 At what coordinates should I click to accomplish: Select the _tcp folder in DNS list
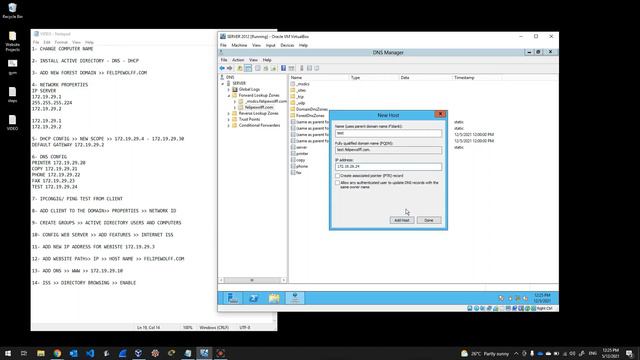point(300,97)
